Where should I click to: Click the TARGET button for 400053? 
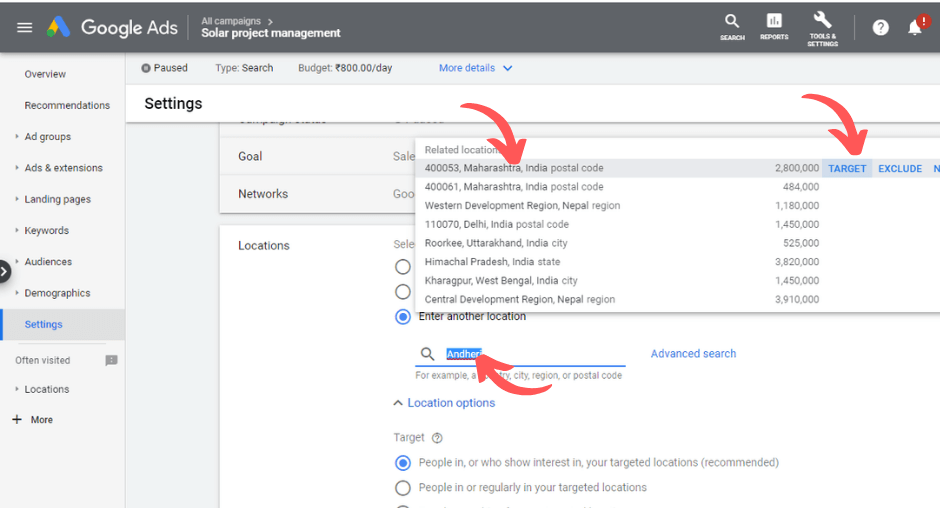846,169
